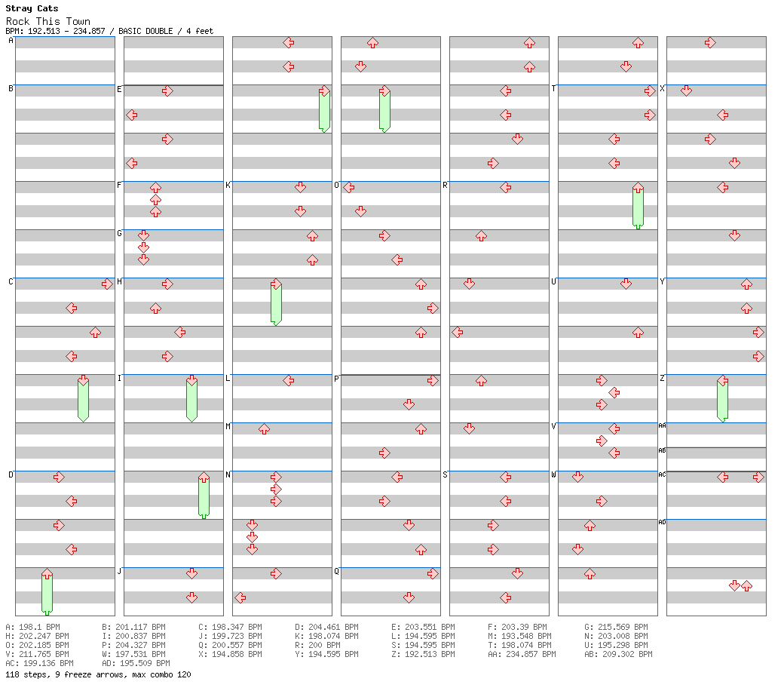Click the section AD marker label
The height and width of the screenshot is (697, 784).
pyautogui.click(x=662, y=523)
